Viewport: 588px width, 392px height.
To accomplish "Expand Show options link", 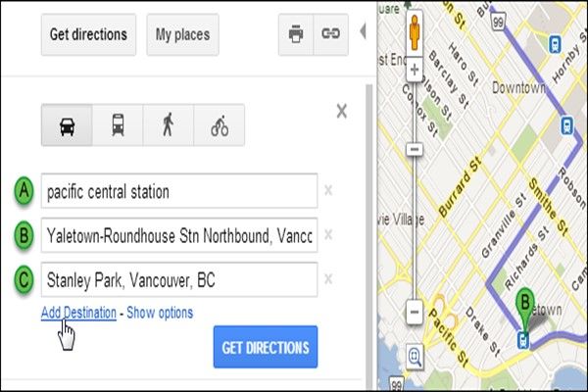I will [x=159, y=313].
